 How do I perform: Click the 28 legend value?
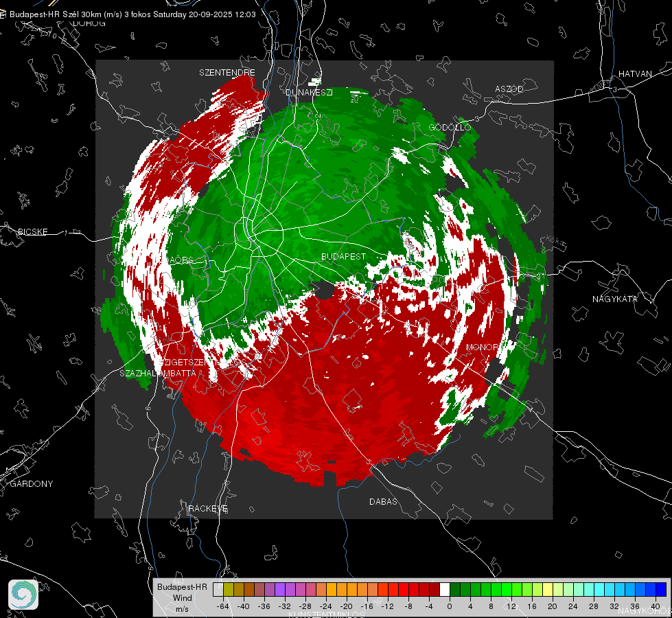(594, 606)
